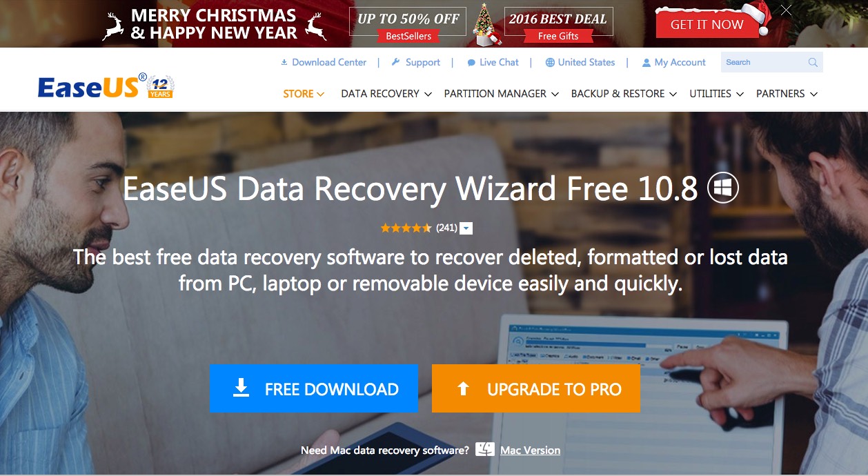This screenshot has height=476, width=868.
Task: Click the Support wrench icon
Action: click(x=396, y=62)
